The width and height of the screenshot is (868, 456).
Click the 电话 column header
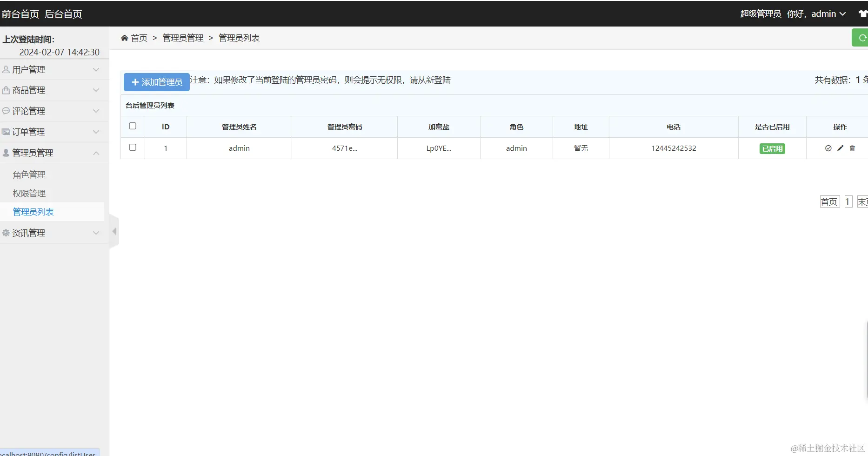pos(674,127)
